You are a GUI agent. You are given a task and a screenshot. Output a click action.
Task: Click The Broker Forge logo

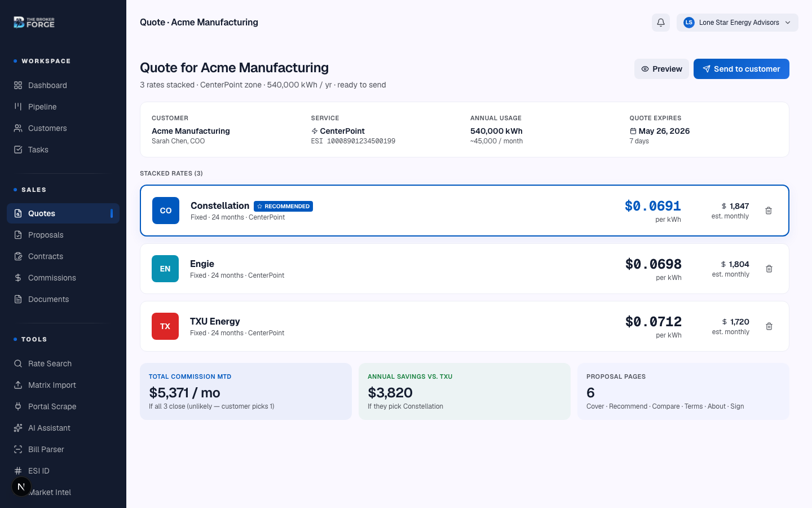coord(34,23)
